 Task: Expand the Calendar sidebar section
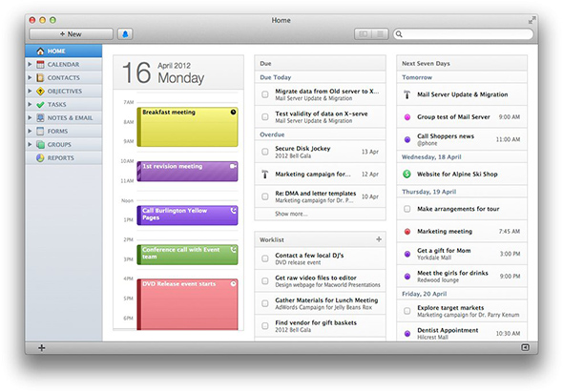30,64
